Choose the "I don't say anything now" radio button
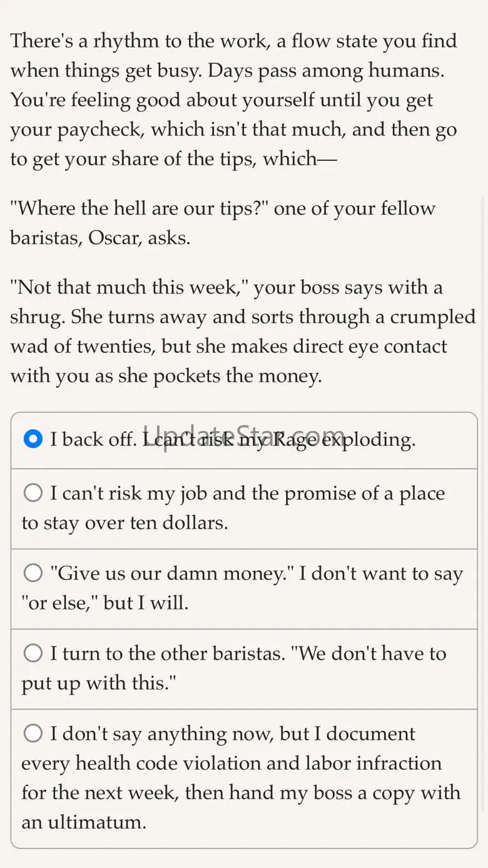The width and height of the screenshot is (488, 868). coord(33,733)
